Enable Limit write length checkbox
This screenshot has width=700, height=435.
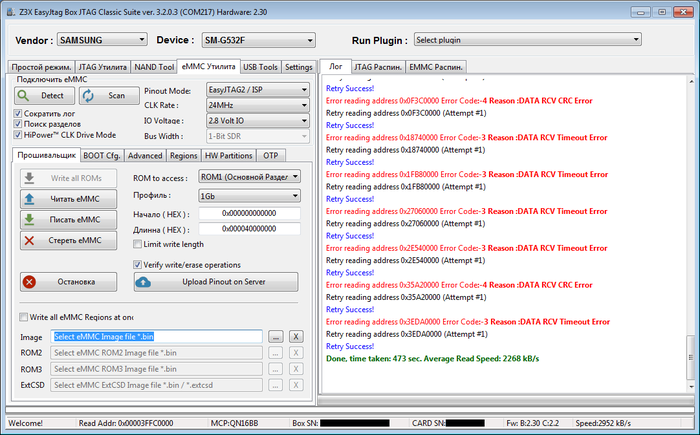(x=138, y=244)
